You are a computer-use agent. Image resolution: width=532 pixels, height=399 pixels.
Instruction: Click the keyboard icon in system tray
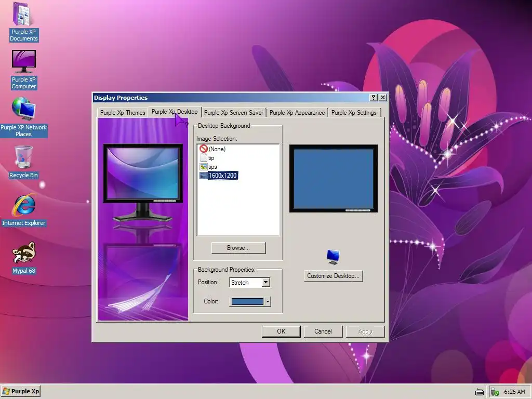click(x=479, y=392)
